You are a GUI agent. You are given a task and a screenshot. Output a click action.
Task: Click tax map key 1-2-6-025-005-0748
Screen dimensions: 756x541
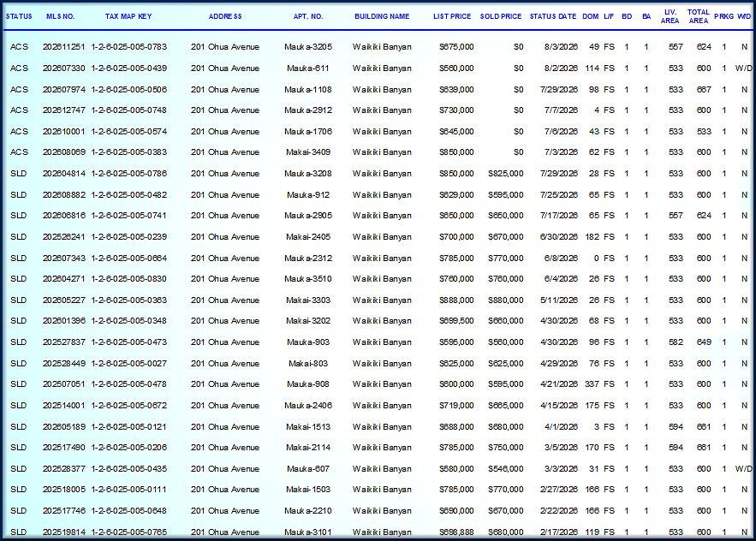128,110
